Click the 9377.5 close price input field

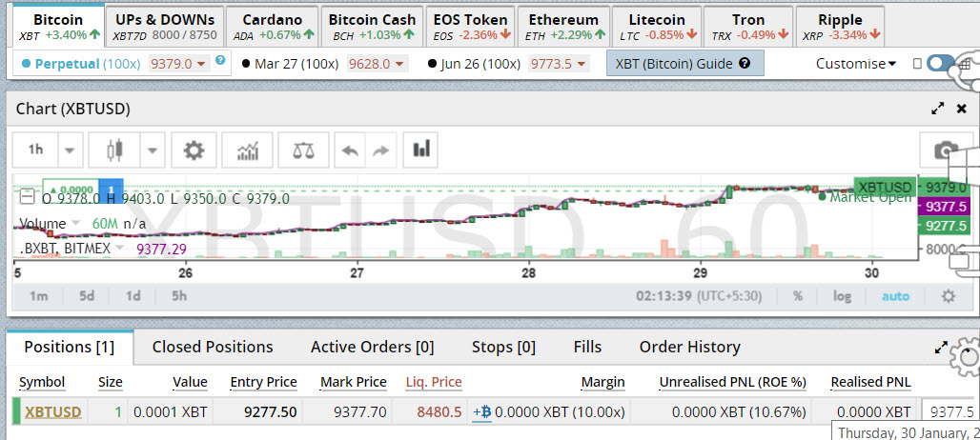(x=950, y=412)
